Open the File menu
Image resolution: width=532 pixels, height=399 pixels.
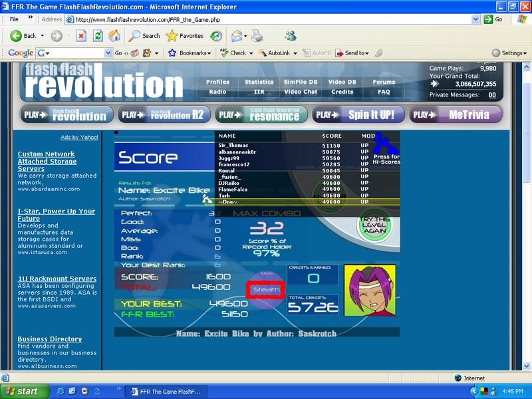(x=14, y=19)
